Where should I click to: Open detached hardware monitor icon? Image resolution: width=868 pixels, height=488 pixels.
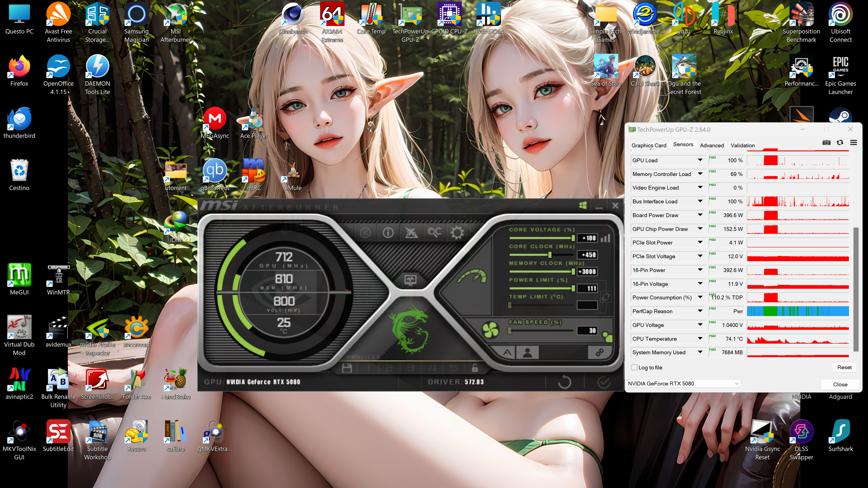410,279
